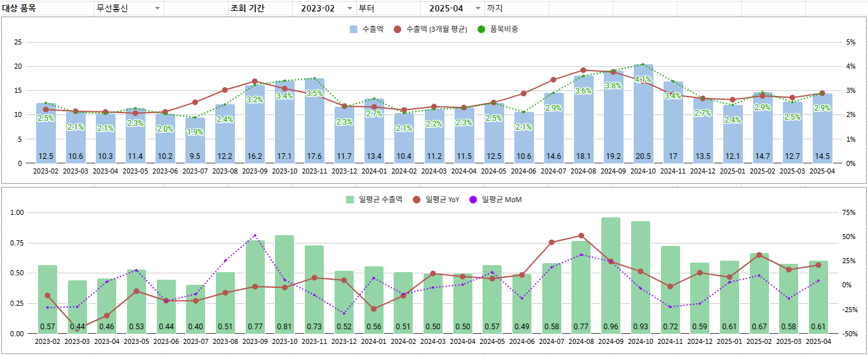The height and width of the screenshot is (356, 868).
Task: Click the daily-average bar labeled 0.96
Action: 610,273
